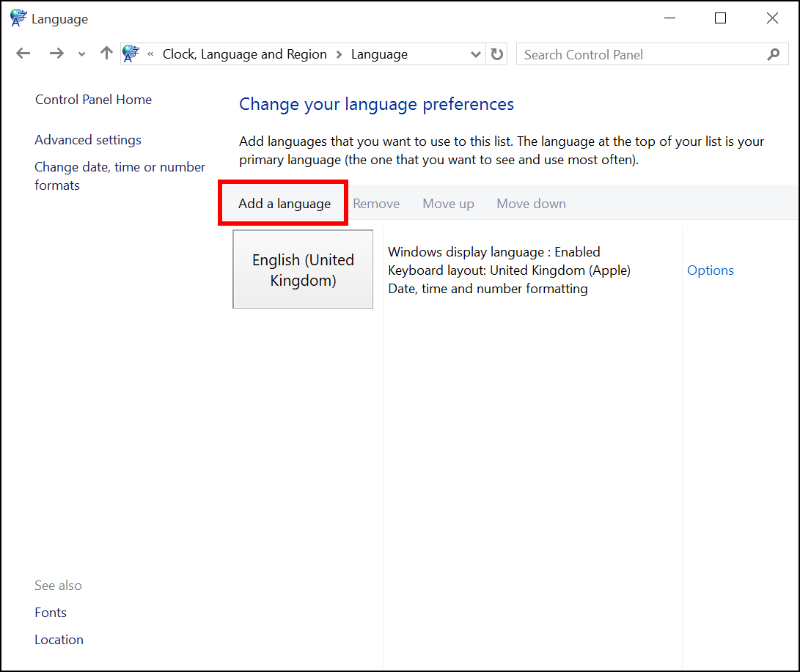Click the Up one level arrow
The height and width of the screenshot is (672, 800).
click(106, 53)
